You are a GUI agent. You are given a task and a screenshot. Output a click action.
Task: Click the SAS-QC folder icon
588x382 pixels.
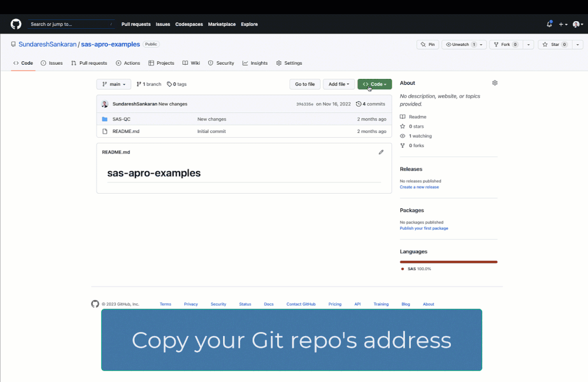[x=105, y=119]
